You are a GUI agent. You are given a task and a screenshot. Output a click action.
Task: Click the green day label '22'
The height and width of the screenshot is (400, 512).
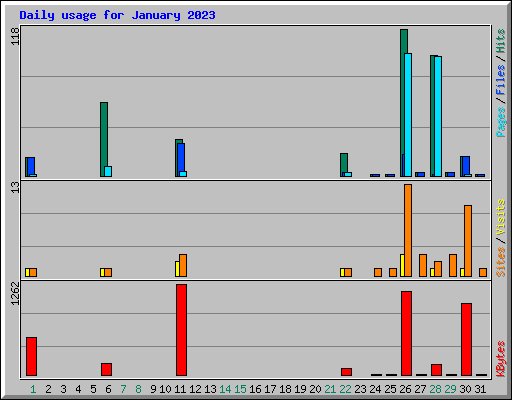[x=345, y=389]
